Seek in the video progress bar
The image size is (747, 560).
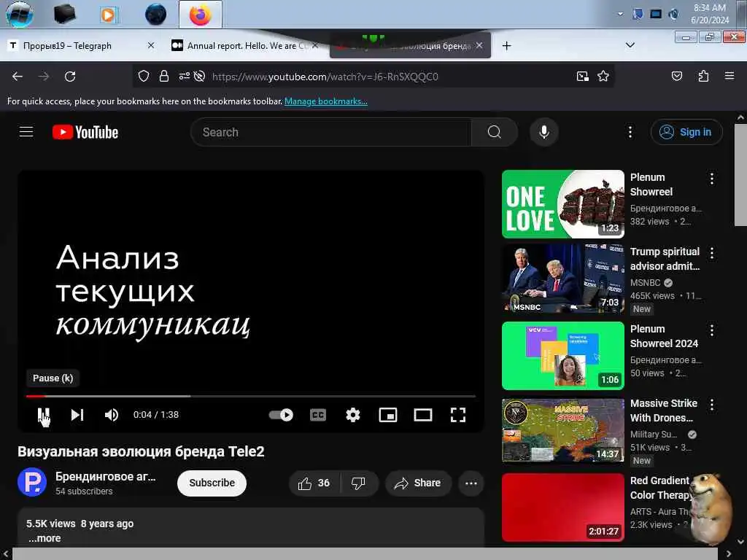(x=251, y=396)
